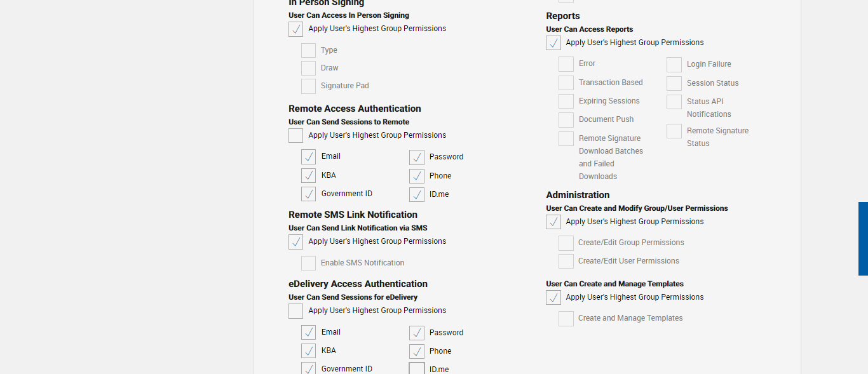Toggle group permissions for Remote SMS Link Notification
This screenshot has height=374, width=868.
pos(295,242)
